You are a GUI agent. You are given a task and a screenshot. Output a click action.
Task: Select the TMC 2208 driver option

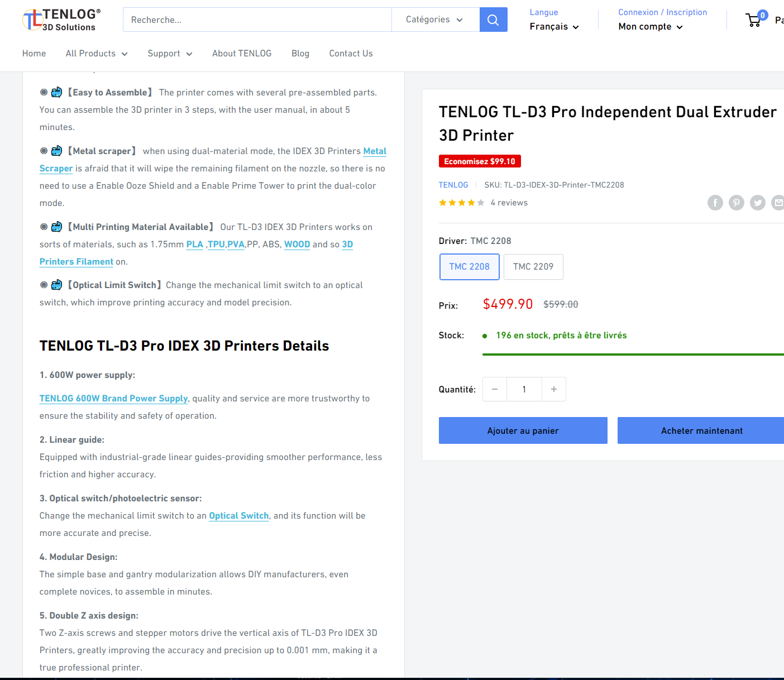point(469,267)
